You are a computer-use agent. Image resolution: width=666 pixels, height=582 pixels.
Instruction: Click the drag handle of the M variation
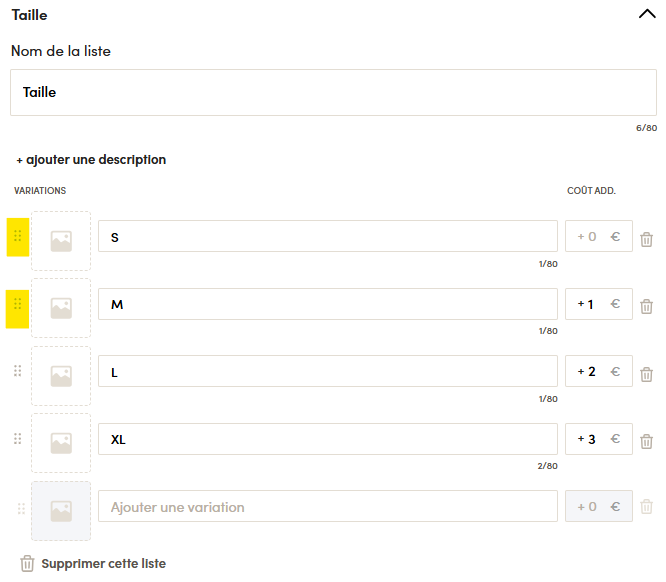[17, 304]
